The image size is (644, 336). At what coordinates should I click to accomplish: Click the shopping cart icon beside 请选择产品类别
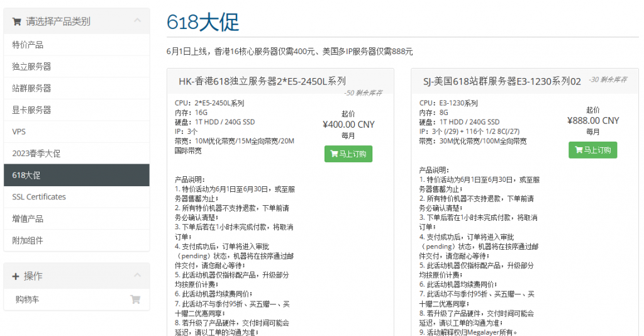[x=17, y=21]
